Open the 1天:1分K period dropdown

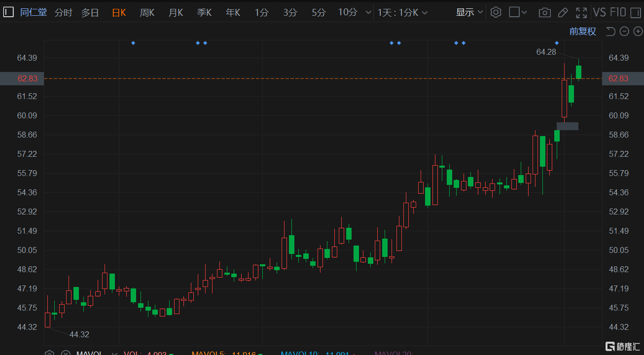click(403, 12)
